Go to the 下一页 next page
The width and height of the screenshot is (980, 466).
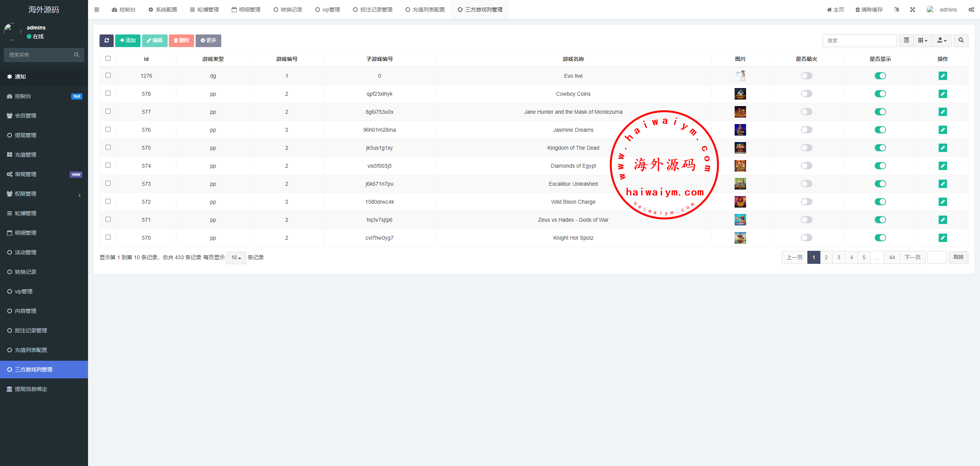[x=912, y=257]
